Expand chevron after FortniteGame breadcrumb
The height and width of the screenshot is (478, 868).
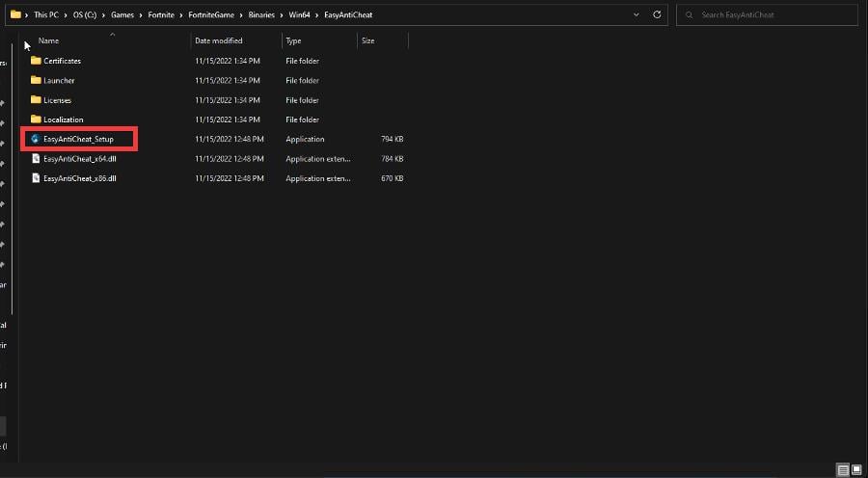point(241,15)
